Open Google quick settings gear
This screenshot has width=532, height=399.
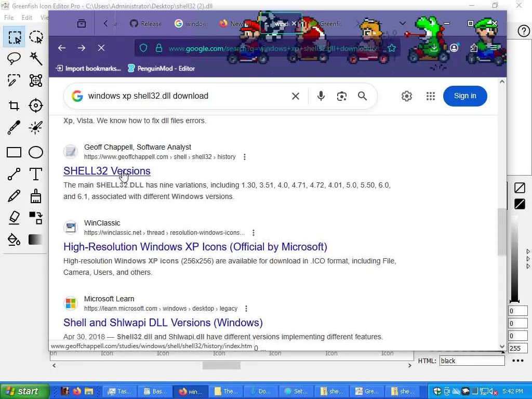(406, 96)
